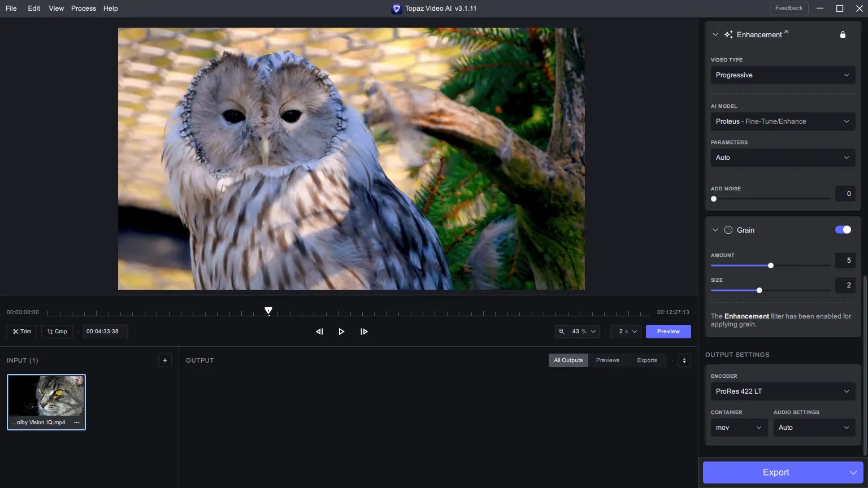Click the Trim scissors tool
The image size is (868, 488).
[x=22, y=332]
